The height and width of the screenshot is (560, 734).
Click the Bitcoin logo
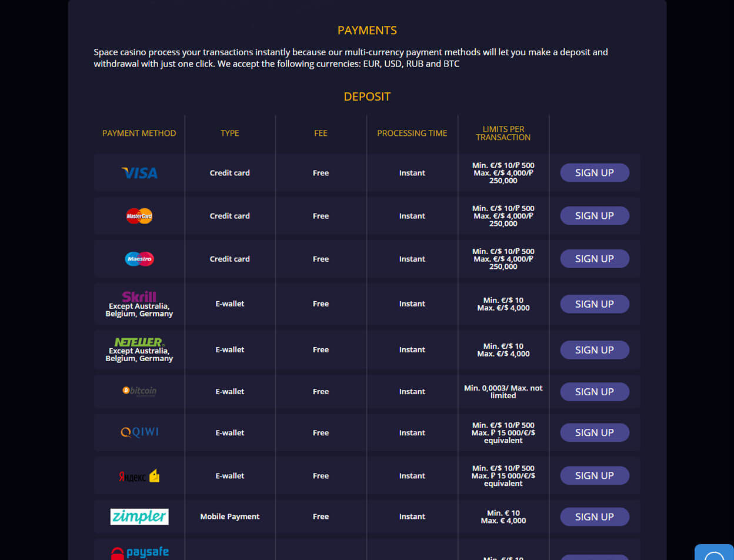coord(139,391)
